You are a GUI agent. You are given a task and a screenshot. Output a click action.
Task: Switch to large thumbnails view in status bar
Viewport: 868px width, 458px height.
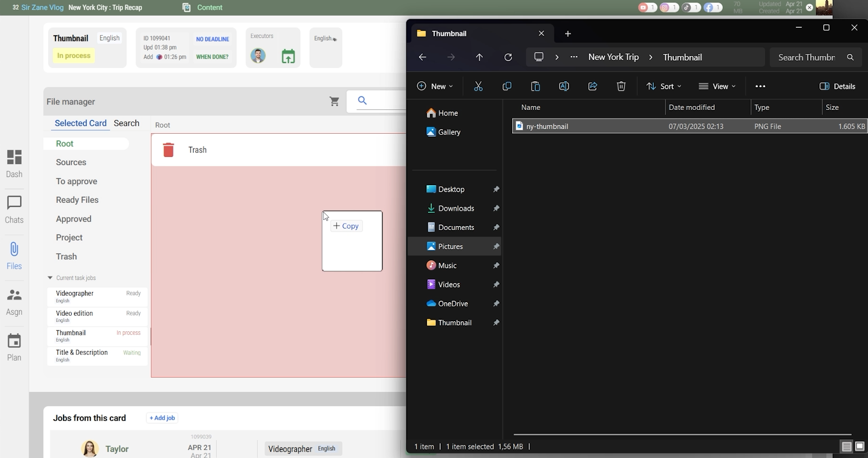(x=860, y=447)
